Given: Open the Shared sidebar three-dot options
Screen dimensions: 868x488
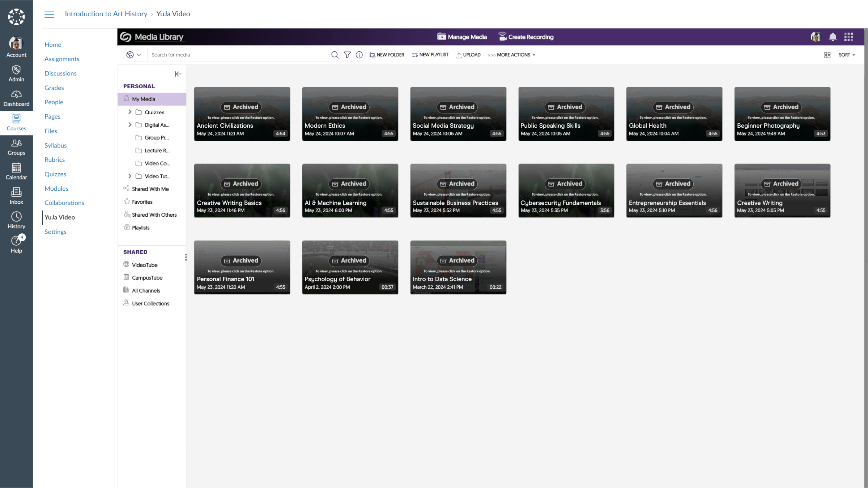Looking at the screenshot, I should pos(186,257).
